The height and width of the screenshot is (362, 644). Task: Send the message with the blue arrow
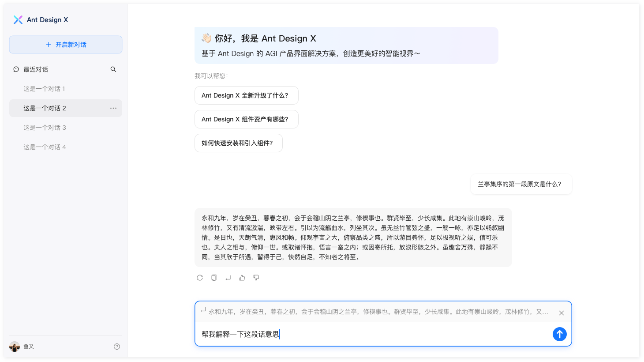(x=560, y=334)
